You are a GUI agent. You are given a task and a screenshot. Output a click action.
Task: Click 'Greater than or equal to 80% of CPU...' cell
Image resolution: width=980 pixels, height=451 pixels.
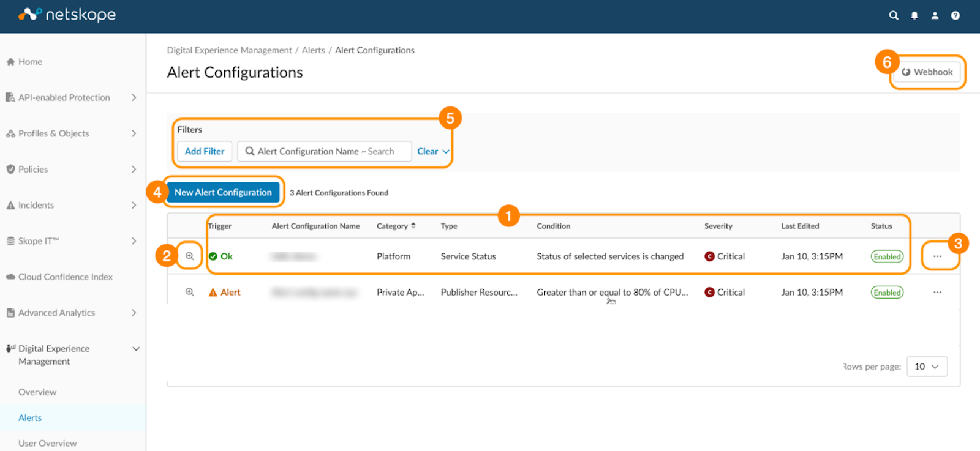click(612, 293)
